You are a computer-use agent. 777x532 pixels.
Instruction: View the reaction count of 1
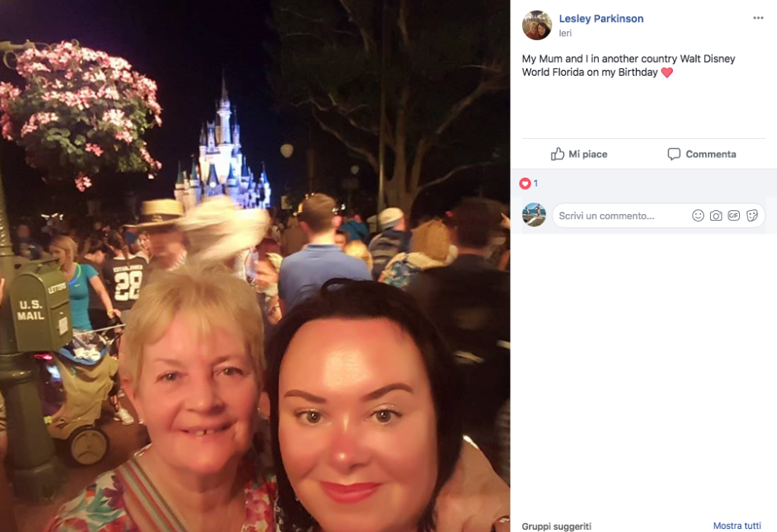[535, 184]
